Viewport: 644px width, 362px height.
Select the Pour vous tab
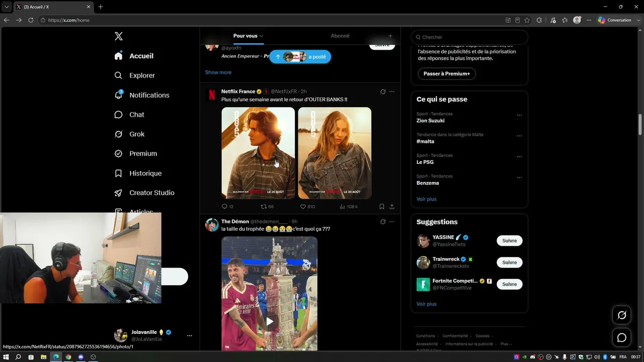(248, 36)
